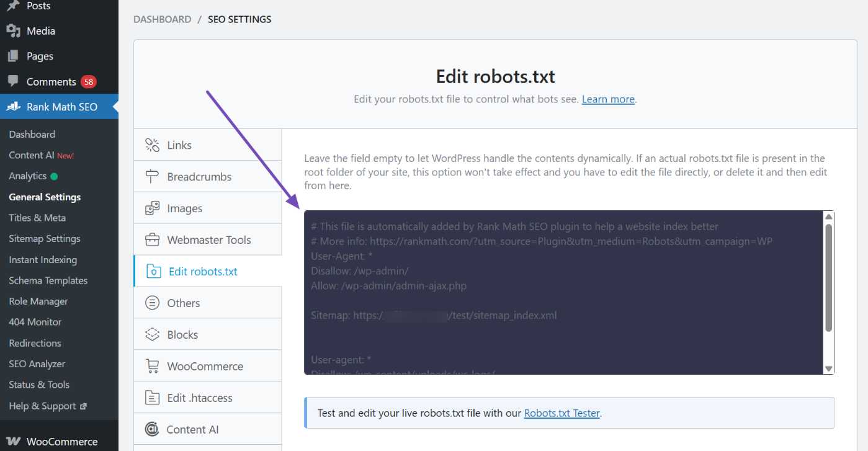Screen dimensions: 868x451
Task: Click the Content AI icon
Action: tap(152, 429)
